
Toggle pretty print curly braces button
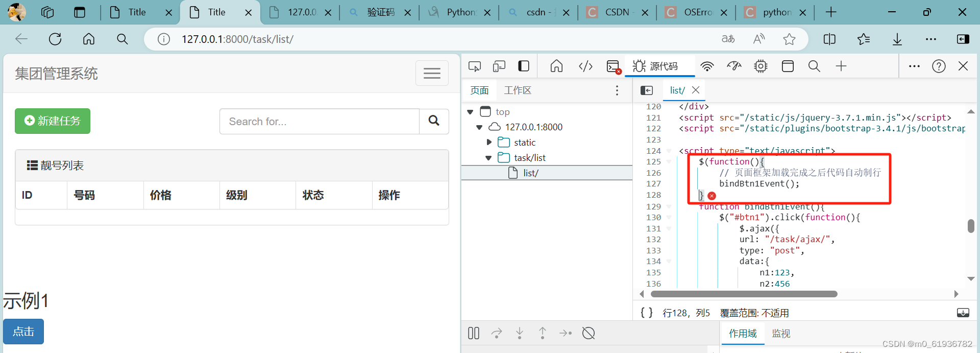point(647,313)
